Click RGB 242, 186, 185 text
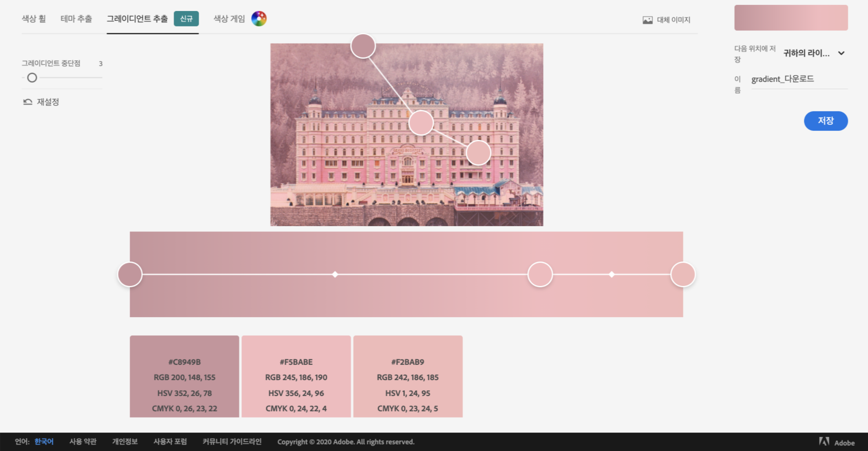This screenshot has height=451, width=868. [408, 378]
